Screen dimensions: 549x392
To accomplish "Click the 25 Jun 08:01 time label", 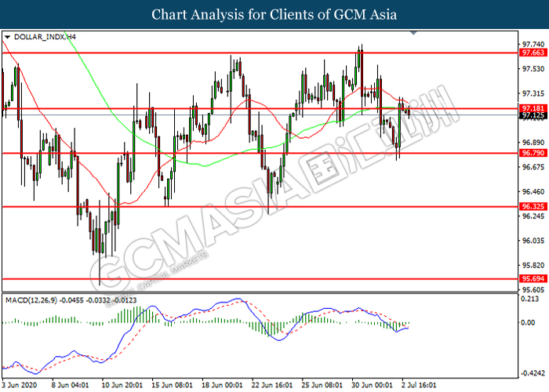I will pos(322,386).
